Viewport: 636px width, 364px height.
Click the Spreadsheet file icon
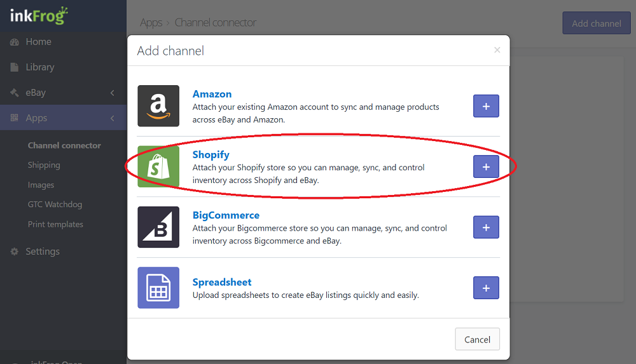click(158, 288)
